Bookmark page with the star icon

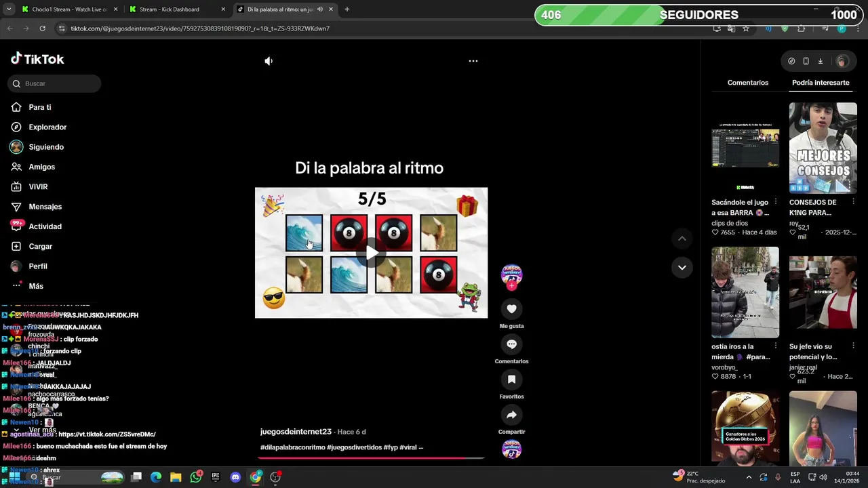pyautogui.click(x=746, y=28)
